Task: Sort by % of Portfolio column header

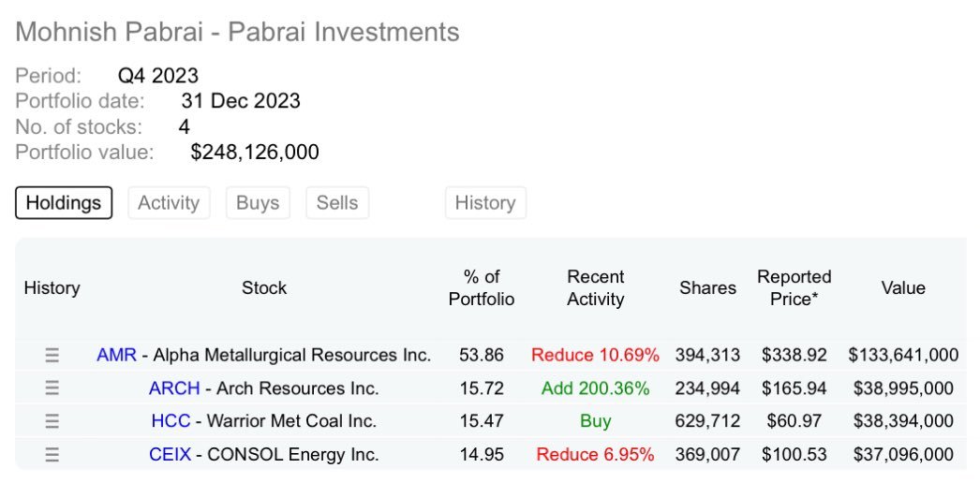Action: coord(482,288)
